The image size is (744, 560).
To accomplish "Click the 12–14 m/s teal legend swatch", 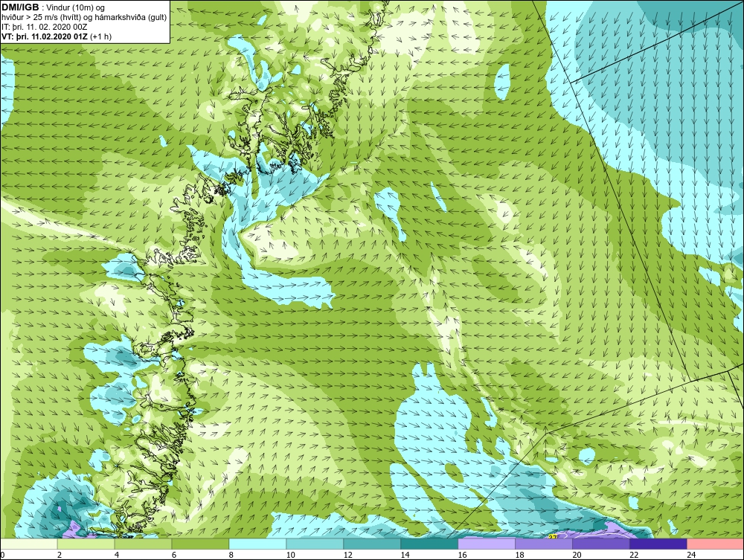I will [372, 544].
